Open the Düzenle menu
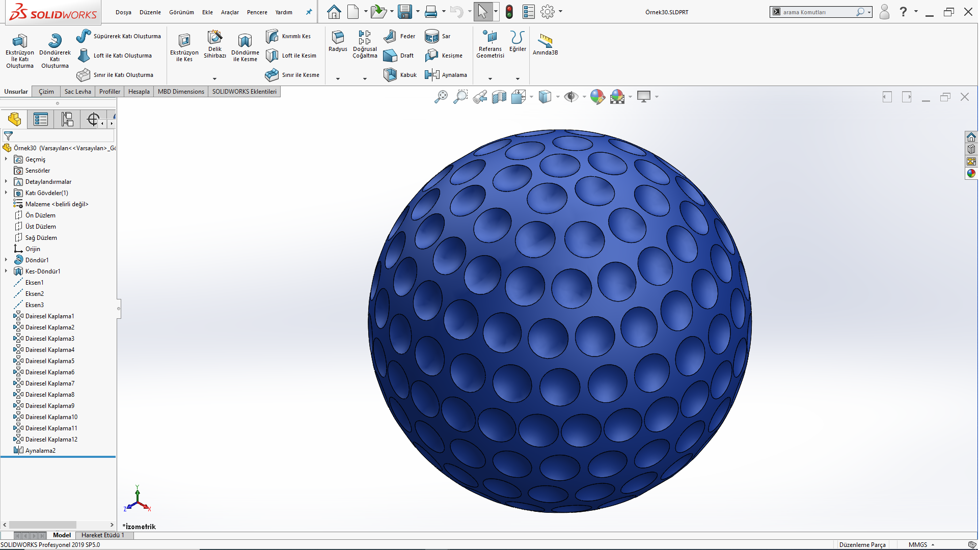Viewport: 980px width, 550px height. click(150, 12)
